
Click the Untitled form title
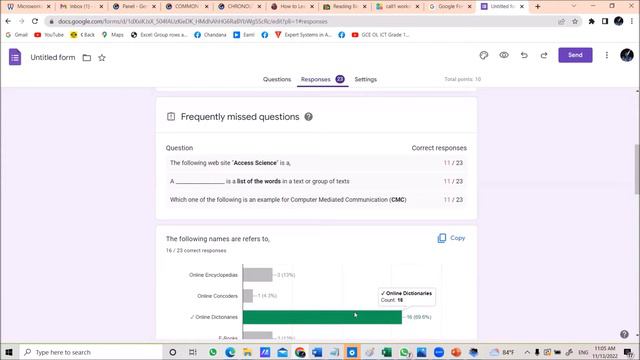point(53,58)
